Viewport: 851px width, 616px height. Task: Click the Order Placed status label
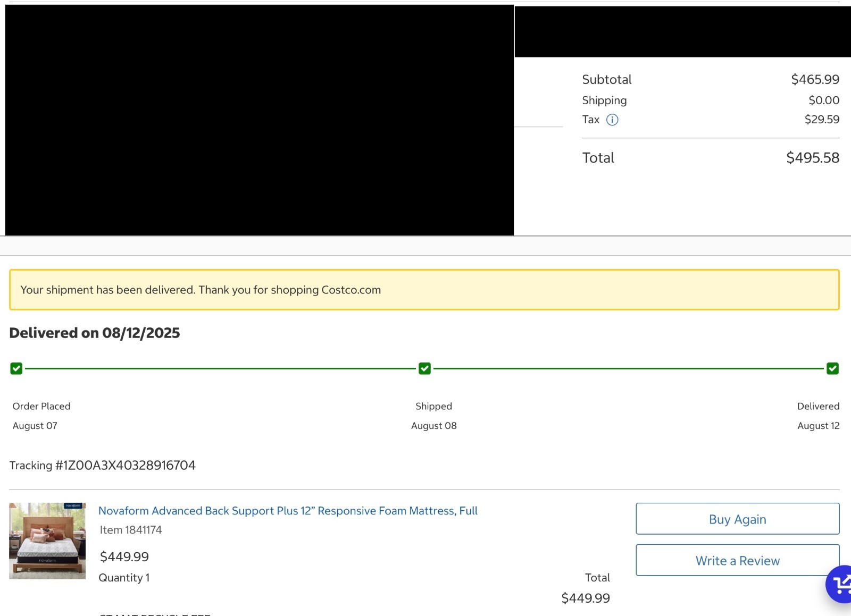(x=41, y=406)
